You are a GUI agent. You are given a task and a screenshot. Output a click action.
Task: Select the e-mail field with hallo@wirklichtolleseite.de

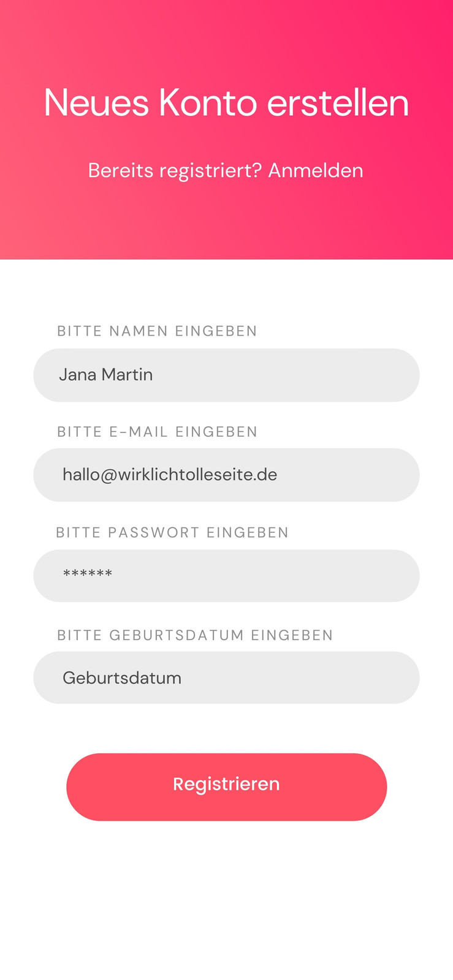pyautogui.click(x=226, y=475)
